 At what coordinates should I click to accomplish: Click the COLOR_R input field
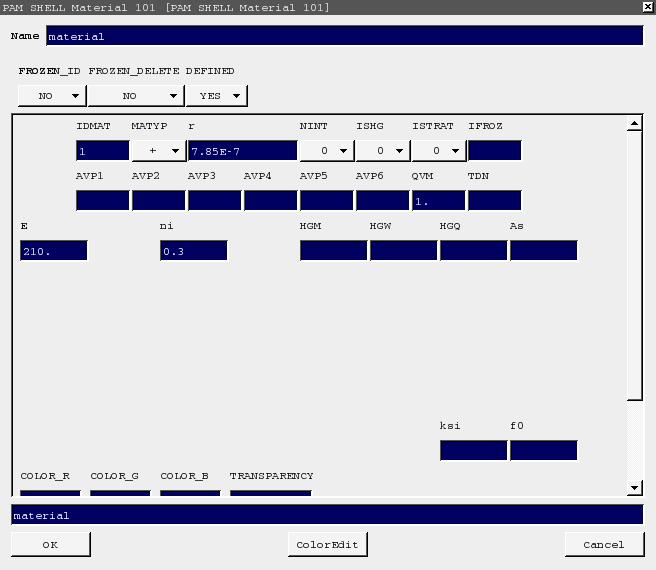(50, 493)
